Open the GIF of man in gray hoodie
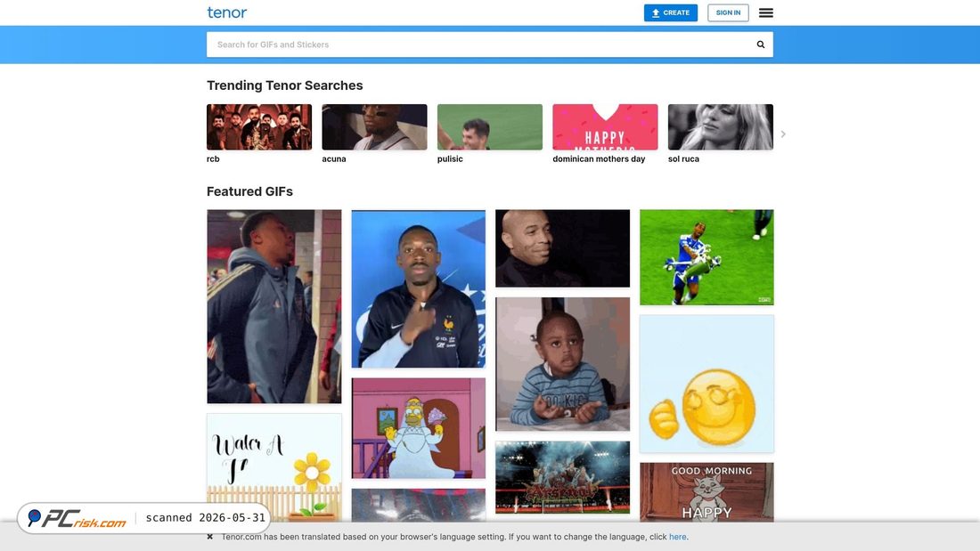Screen dimensions: 980x551 274,306
